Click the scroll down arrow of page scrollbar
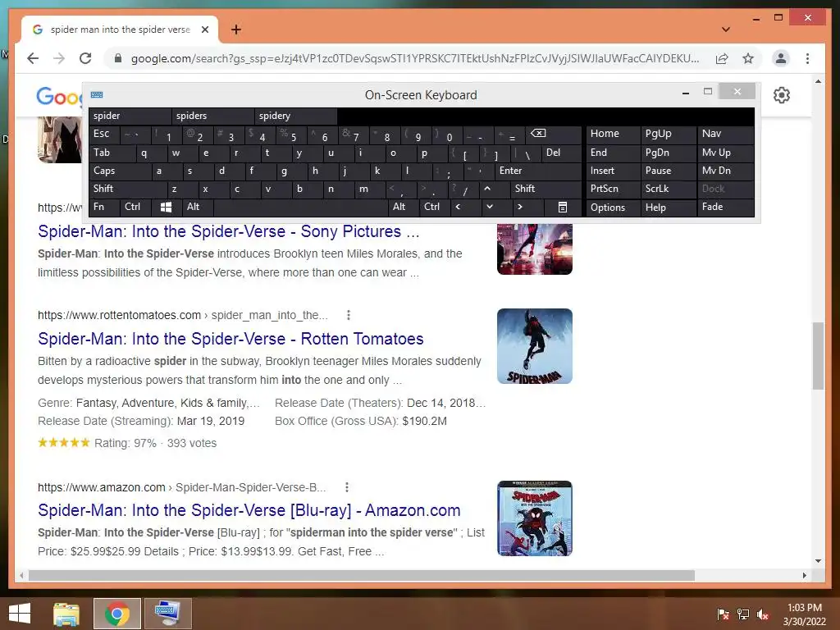Screen dimensions: 840x630 click(x=818, y=561)
